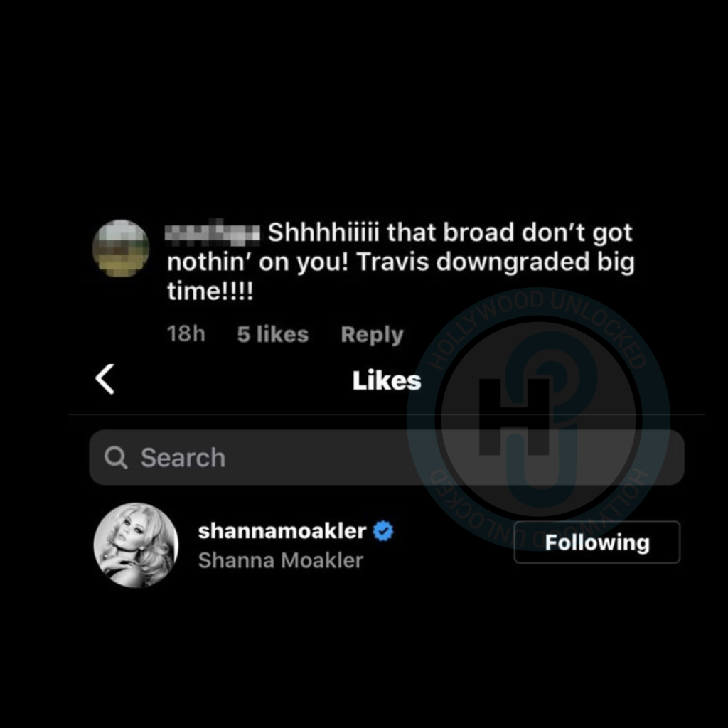Click the magnifying glass search icon
Viewport: 728px width, 728px height.
point(116,457)
